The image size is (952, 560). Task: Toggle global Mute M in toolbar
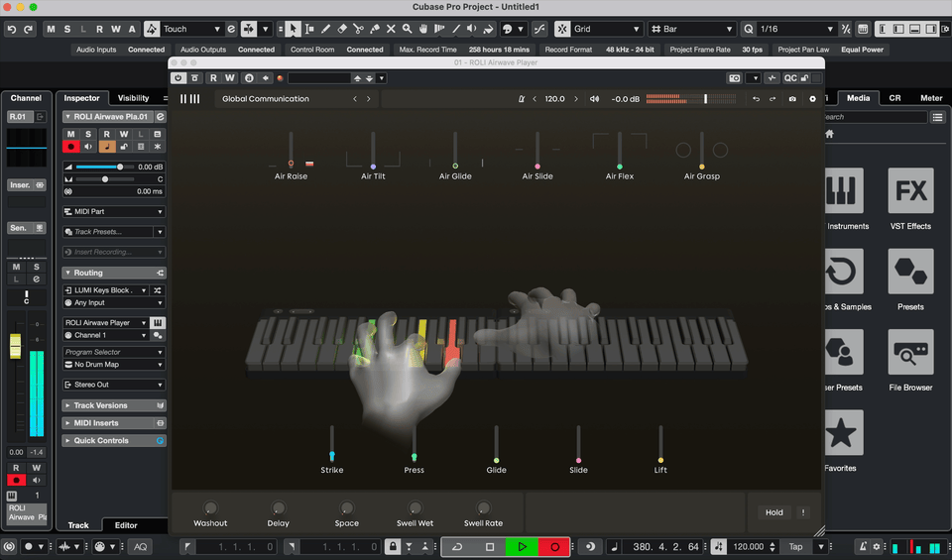pyautogui.click(x=51, y=29)
